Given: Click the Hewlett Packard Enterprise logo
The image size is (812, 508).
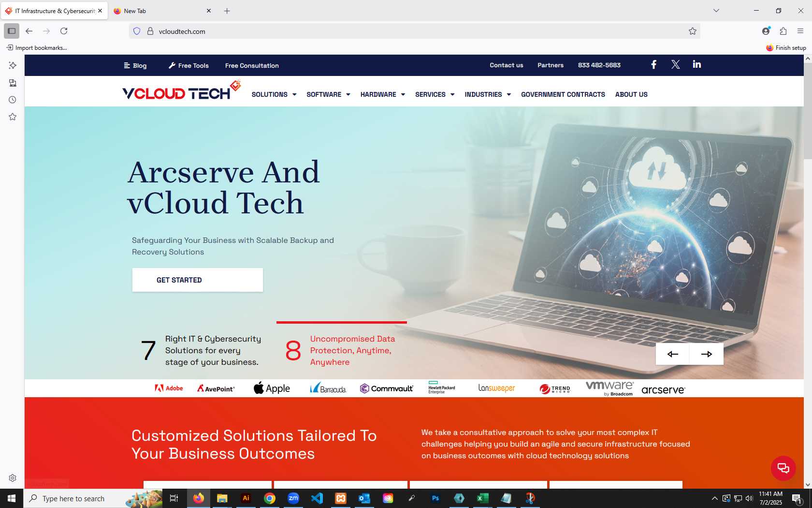Looking at the screenshot, I should pyautogui.click(x=441, y=388).
